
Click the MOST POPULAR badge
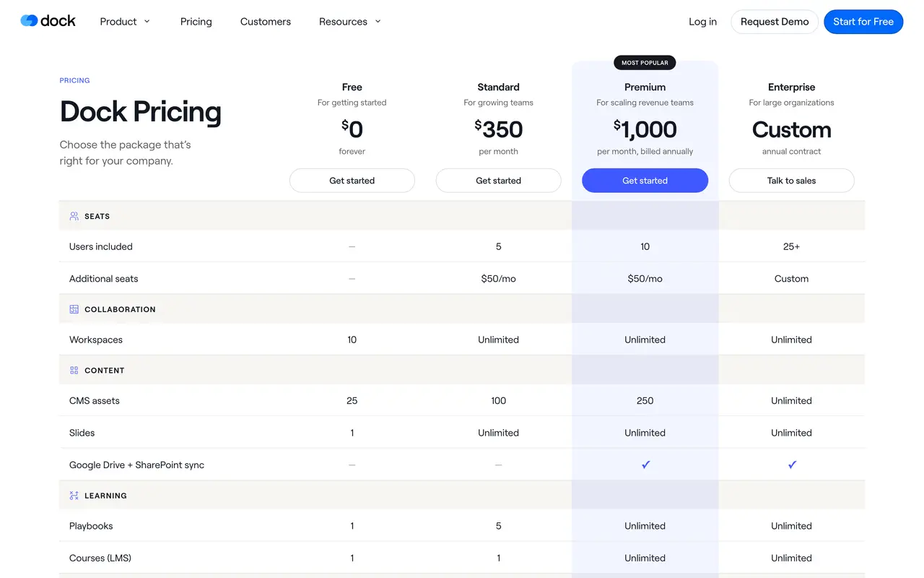point(645,63)
